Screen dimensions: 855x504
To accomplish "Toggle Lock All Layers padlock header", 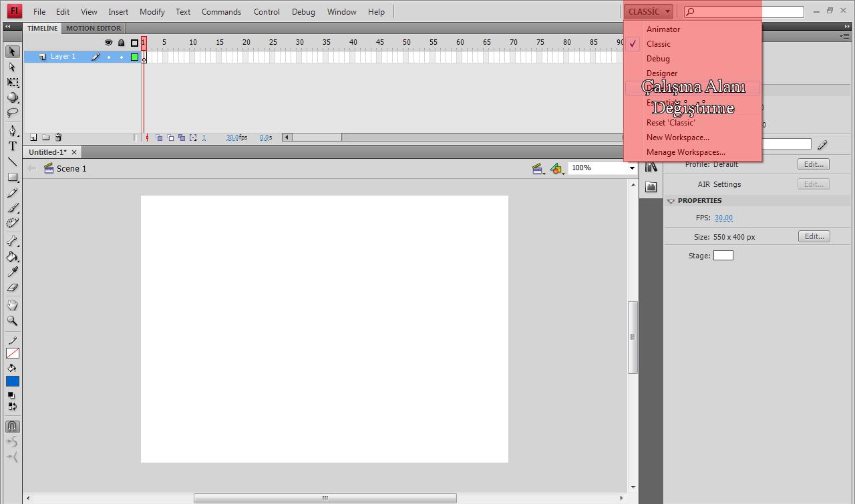I will tap(121, 43).
